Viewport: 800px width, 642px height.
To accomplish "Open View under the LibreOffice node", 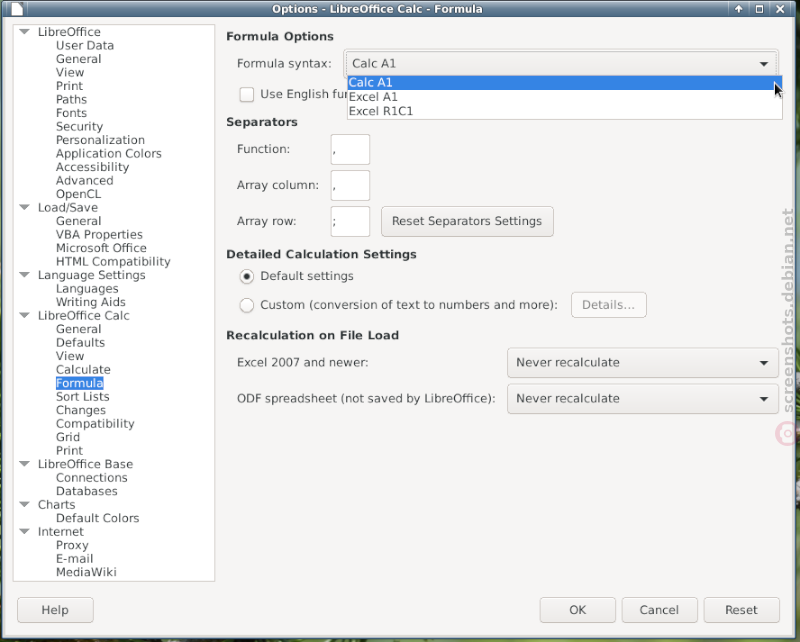I will click(70, 72).
